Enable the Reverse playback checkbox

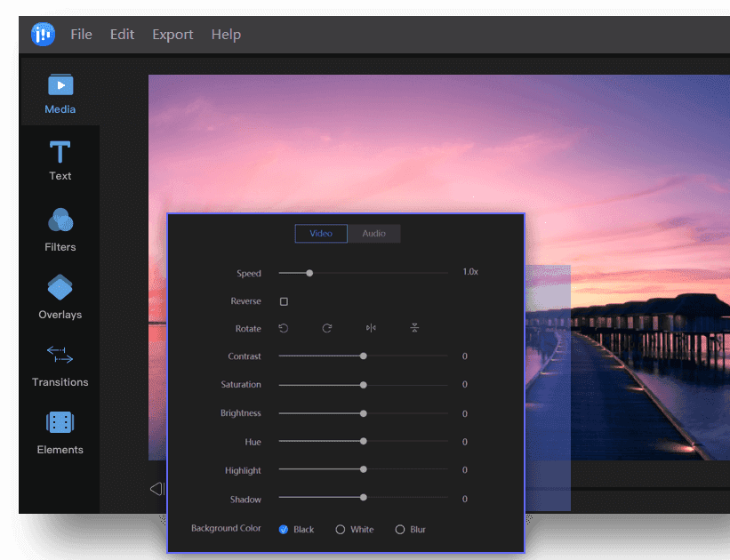(283, 301)
